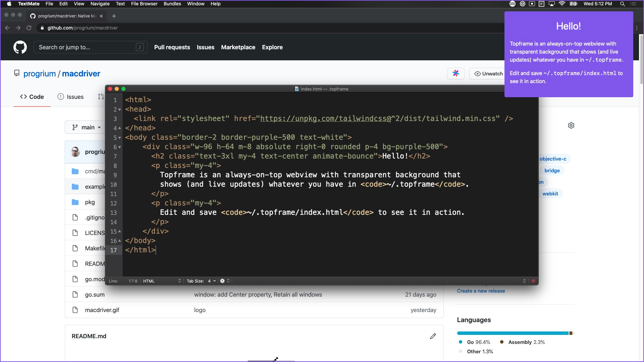The height and width of the screenshot is (362, 644).
Task: Click the GitHub Octocat logo
Action: 20,47
